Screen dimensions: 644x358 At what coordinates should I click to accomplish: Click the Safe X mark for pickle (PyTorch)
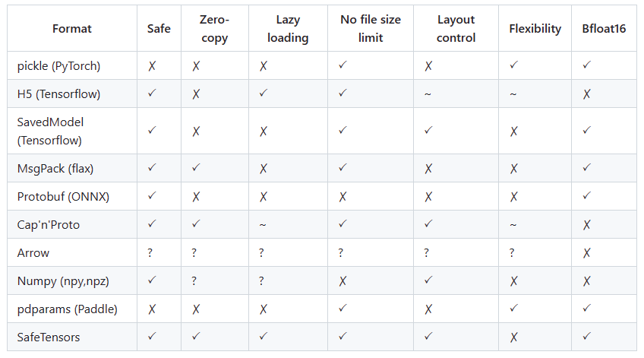pyautogui.click(x=152, y=66)
